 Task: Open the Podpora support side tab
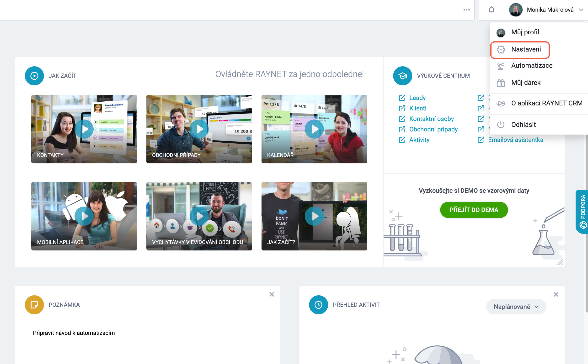[x=582, y=212]
